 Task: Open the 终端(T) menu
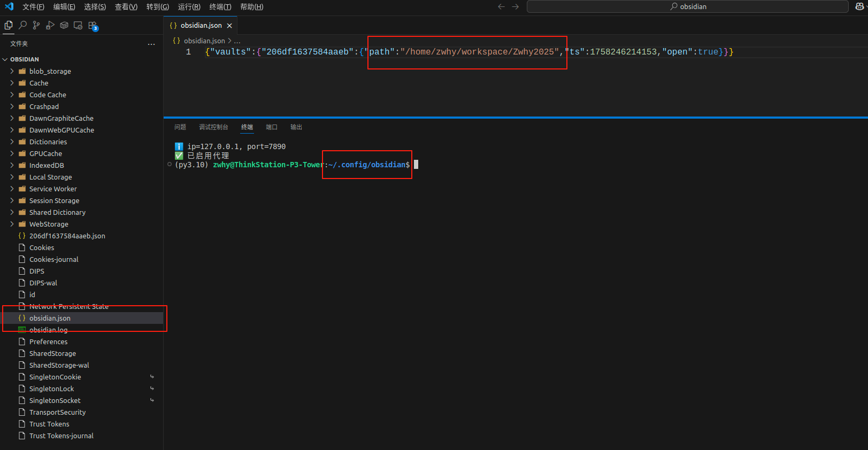[220, 6]
